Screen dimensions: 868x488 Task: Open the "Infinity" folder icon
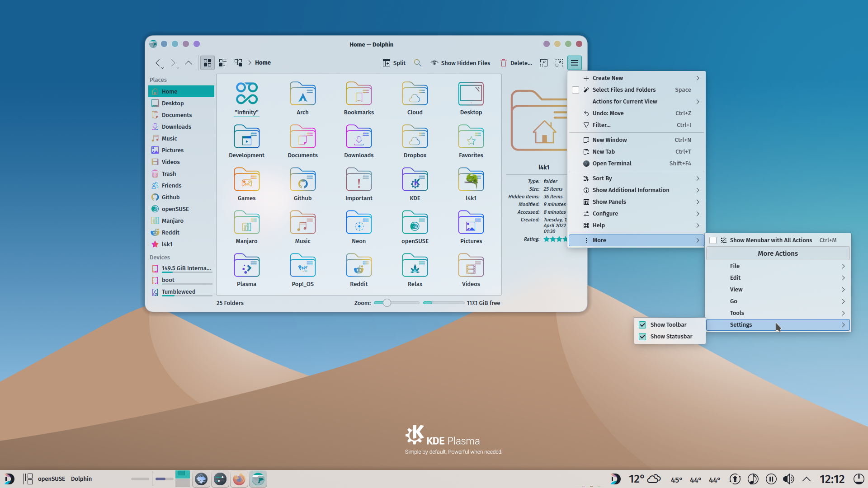coord(247,93)
